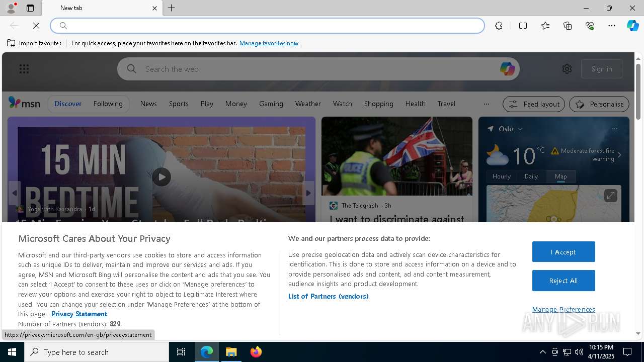Image resolution: width=644 pixels, height=362 pixels.
Task: Open Edge Settings and more menu
Action: [x=612, y=26]
